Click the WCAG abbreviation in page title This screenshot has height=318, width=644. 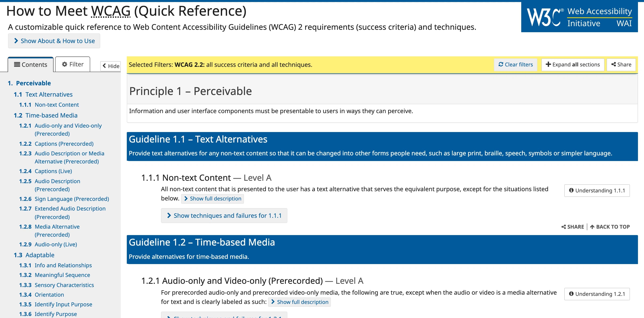[111, 11]
